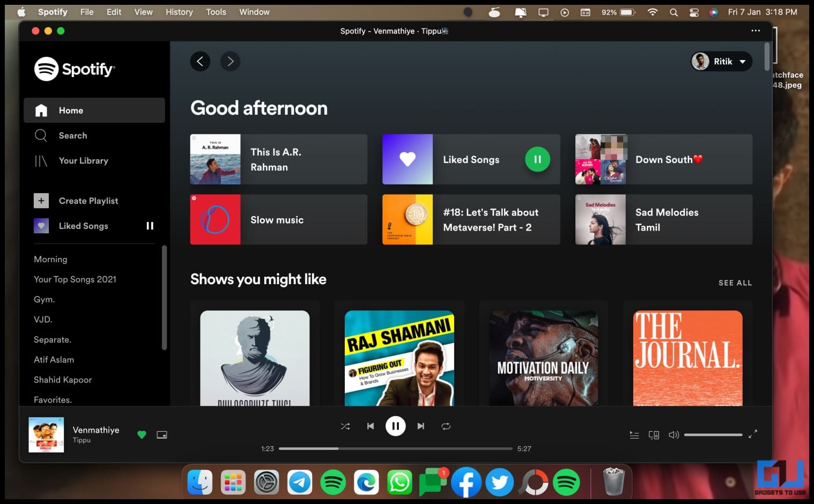Toggle picture-in-picture mini player icon

(162, 435)
